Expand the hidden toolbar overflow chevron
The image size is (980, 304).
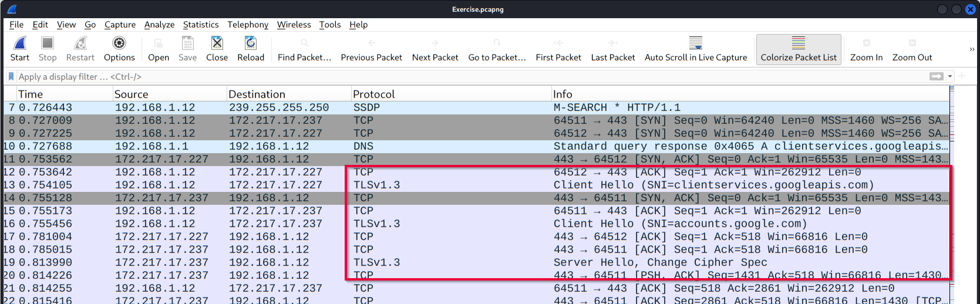coord(972,49)
